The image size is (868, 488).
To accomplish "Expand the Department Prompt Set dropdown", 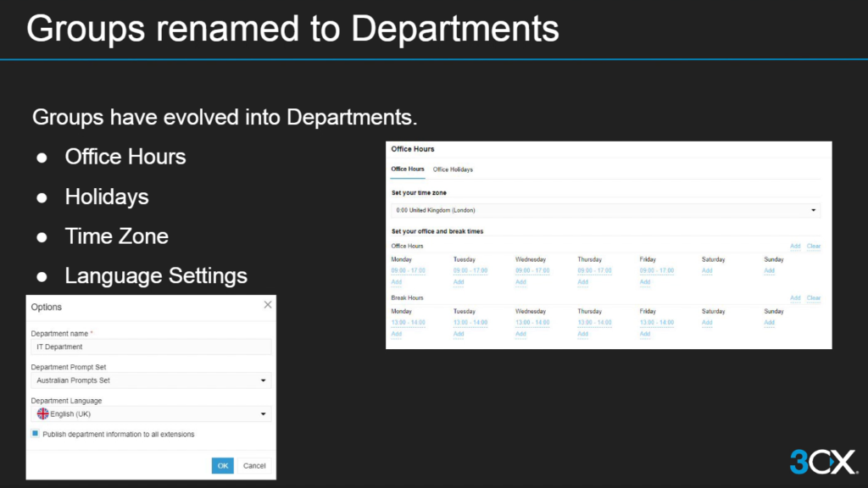I will point(151,380).
